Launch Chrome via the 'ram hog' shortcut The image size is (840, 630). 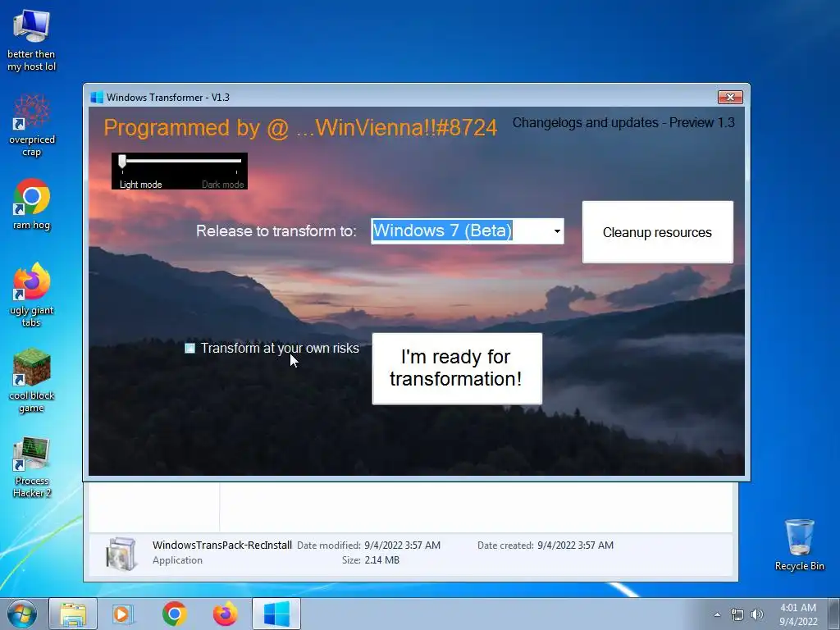click(31, 204)
